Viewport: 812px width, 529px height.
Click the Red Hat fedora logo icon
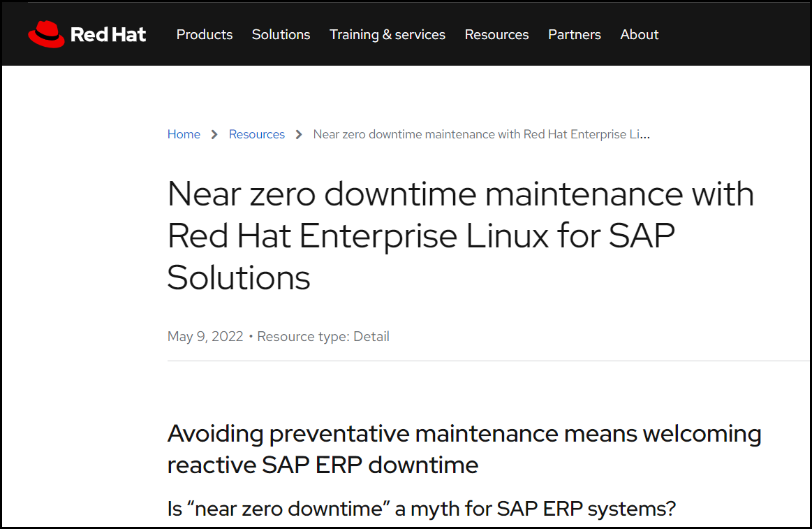tap(46, 34)
